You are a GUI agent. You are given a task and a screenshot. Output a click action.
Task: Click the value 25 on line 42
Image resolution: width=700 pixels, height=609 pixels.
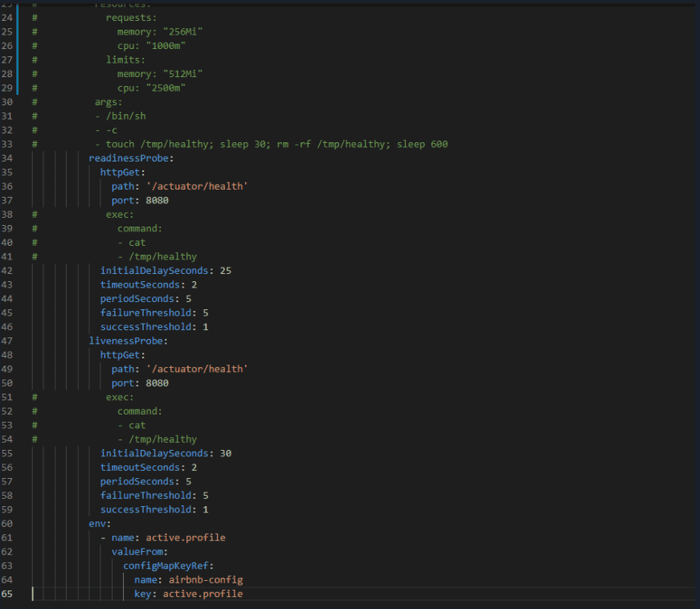[x=226, y=271]
